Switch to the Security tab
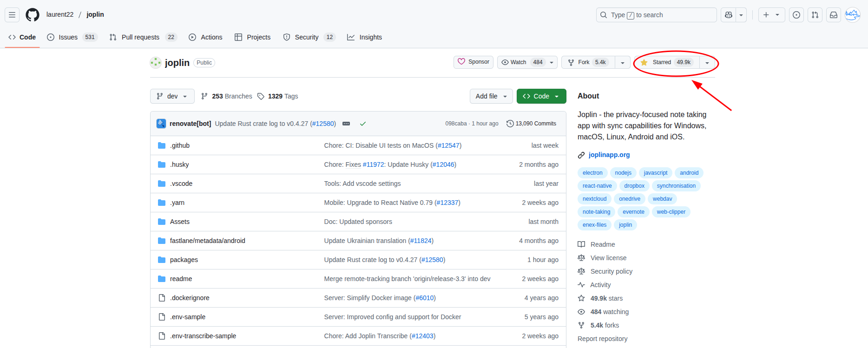This screenshot has width=868, height=348. click(x=309, y=37)
